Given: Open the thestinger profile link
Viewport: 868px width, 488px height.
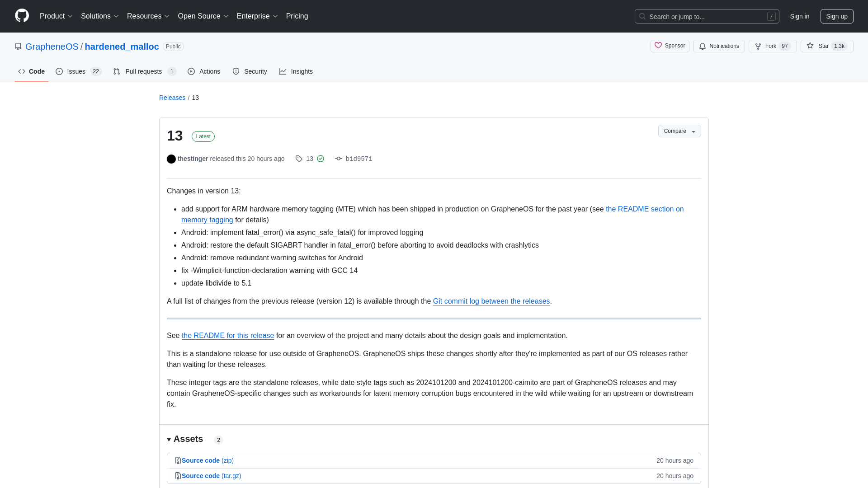Looking at the screenshot, I should (193, 159).
